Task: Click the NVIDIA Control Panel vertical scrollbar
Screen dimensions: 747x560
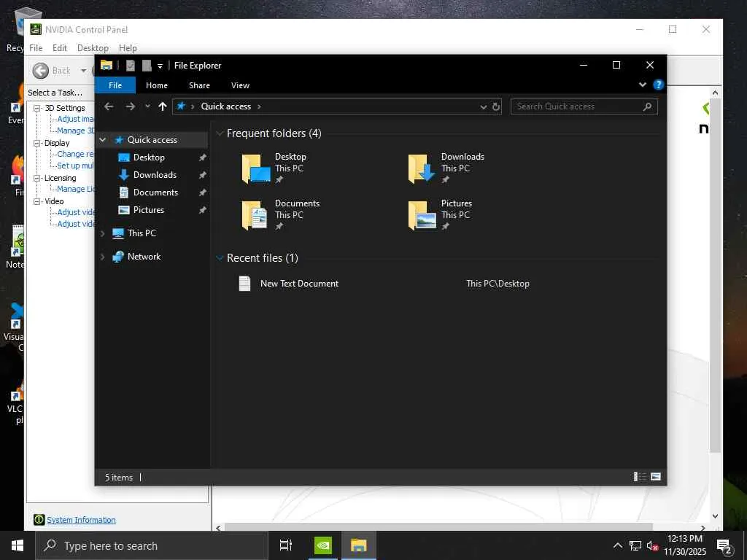Action: pyautogui.click(x=715, y=276)
